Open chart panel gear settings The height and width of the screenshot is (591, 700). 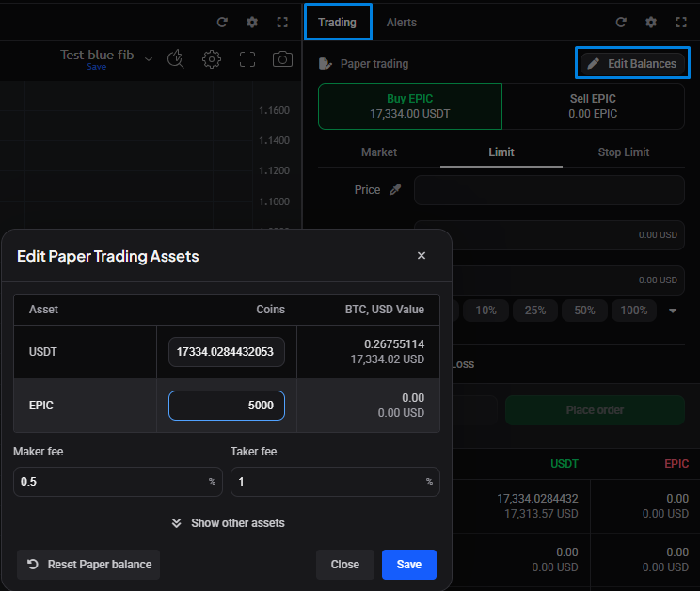[x=252, y=23]
